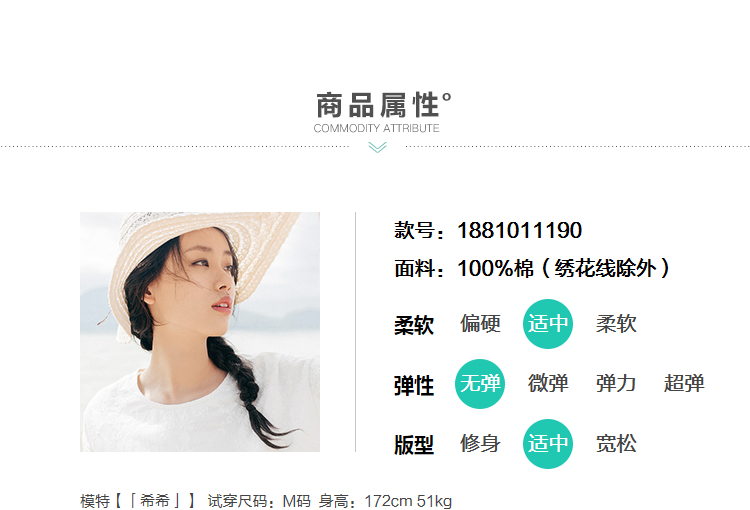The image size is (750, 510).
Task: Select the 适中 softness circle
Action: coord(548,324)
